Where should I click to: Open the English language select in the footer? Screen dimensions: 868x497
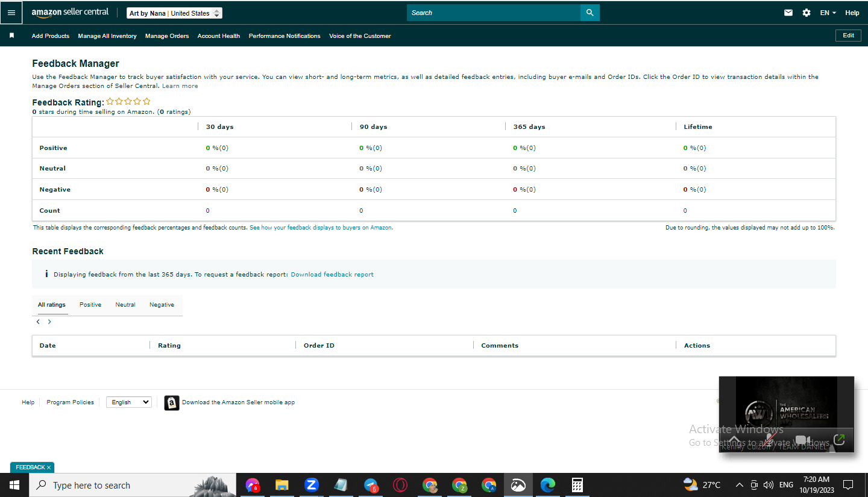(x=129, y=402)
